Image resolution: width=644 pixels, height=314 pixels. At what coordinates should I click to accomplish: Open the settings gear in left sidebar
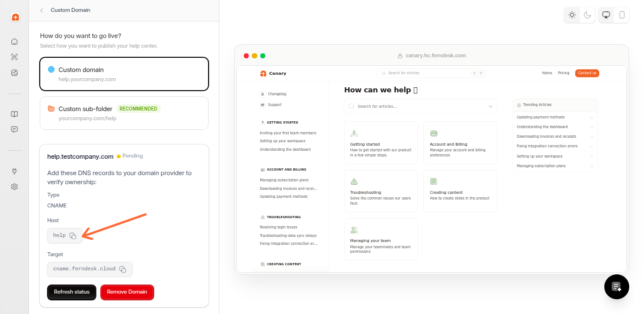tap(15, 186)
